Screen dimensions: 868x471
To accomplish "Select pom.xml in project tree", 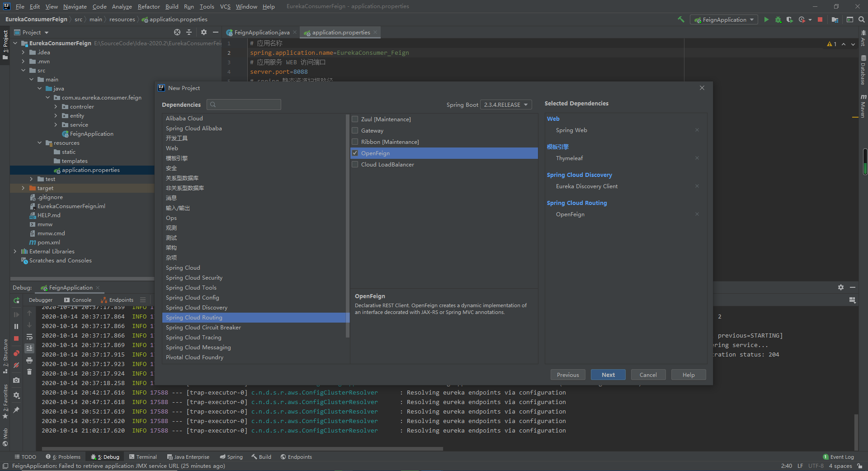I will point(49,243).
